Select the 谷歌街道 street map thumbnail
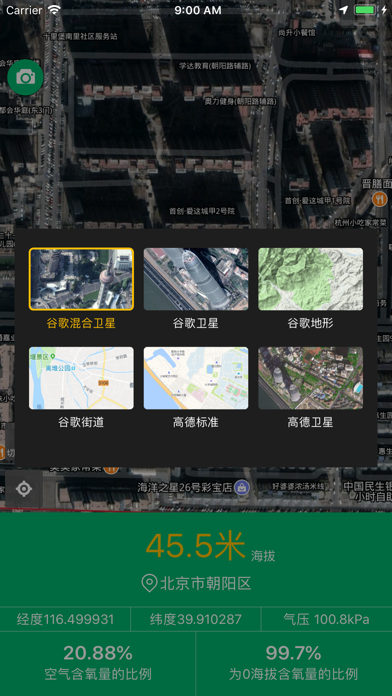This screenshot has height=696, width=392. [81, 378]
